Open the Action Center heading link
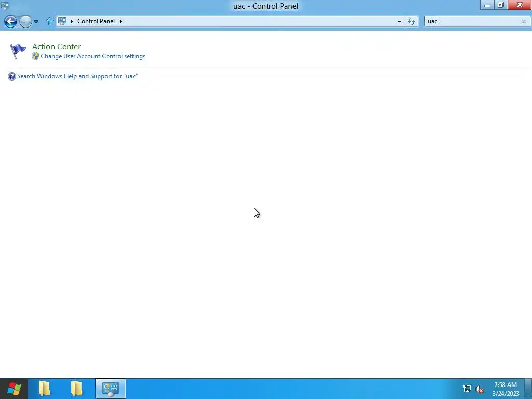532x399 pixels. pos(57,46)
